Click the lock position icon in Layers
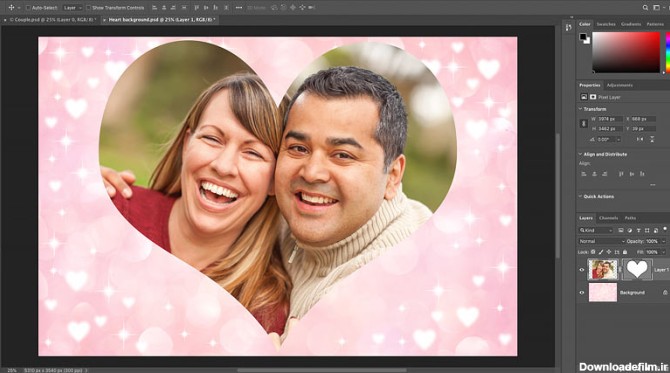Screen dimensions: 670x373 pos(609,252)
